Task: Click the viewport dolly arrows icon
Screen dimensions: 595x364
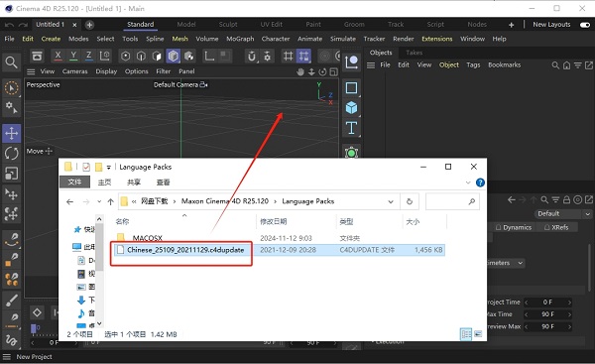Action: click(311, 71)
